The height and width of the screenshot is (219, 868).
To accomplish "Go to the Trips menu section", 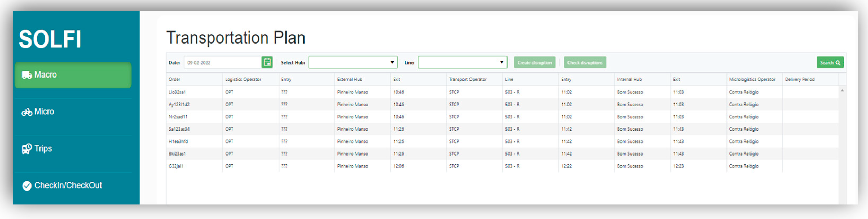I will click(43, 149).
